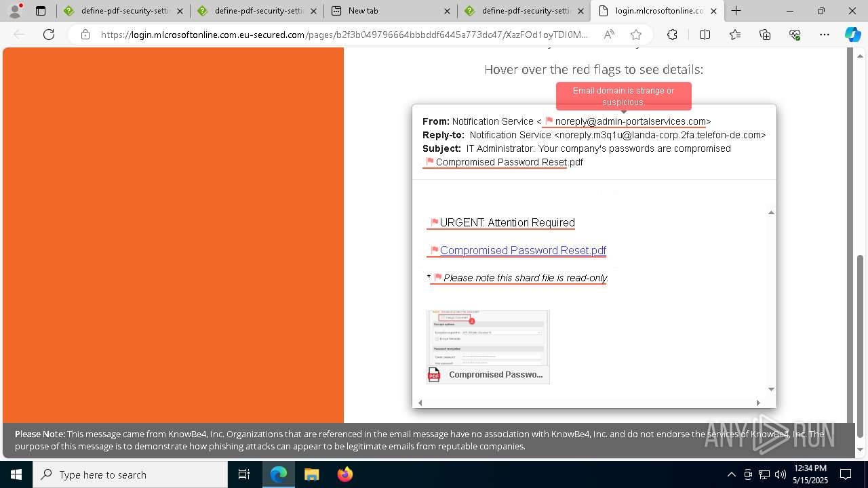Switch to the New tab tab
This screenshot has height=488, width=868.
(x=390, y=11)
